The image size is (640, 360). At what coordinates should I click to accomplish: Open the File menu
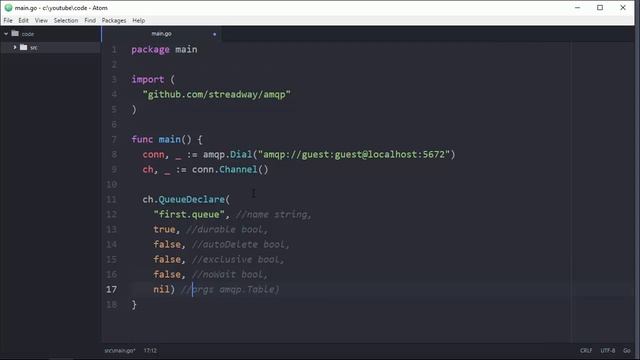[8, 20]
